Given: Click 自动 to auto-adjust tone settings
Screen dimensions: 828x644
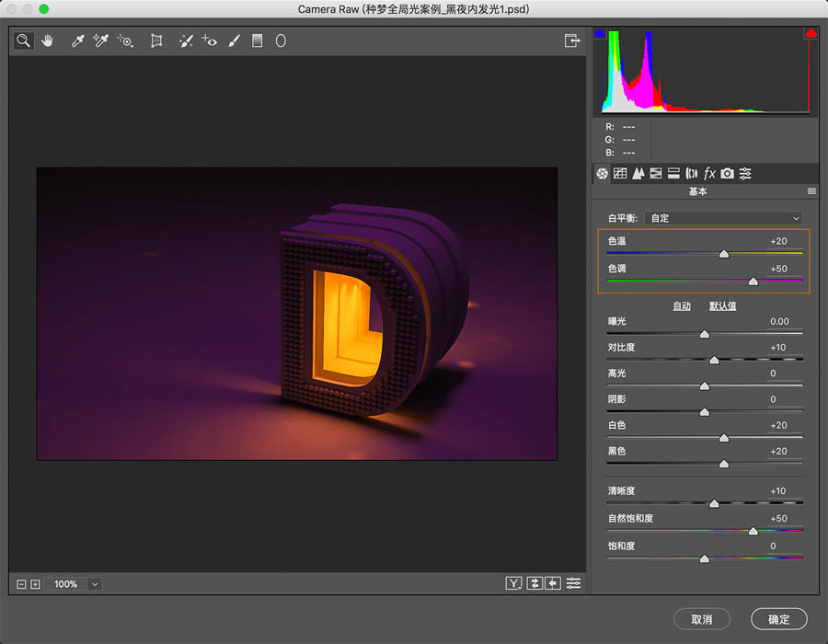Looking at the screenshot, I should click(x=681, y=305).
